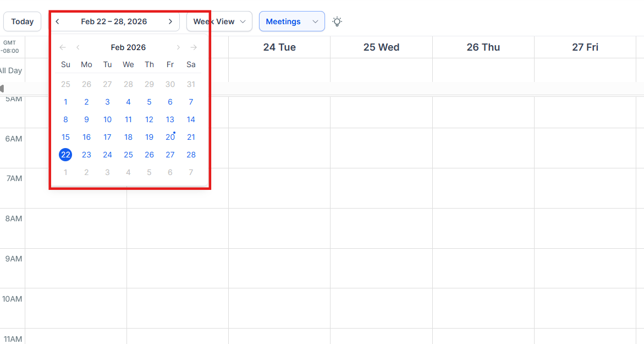The width and height of the screenshot is (644, 344).
Task: Select the 25 Wed column header
Action: pos(381,47)
